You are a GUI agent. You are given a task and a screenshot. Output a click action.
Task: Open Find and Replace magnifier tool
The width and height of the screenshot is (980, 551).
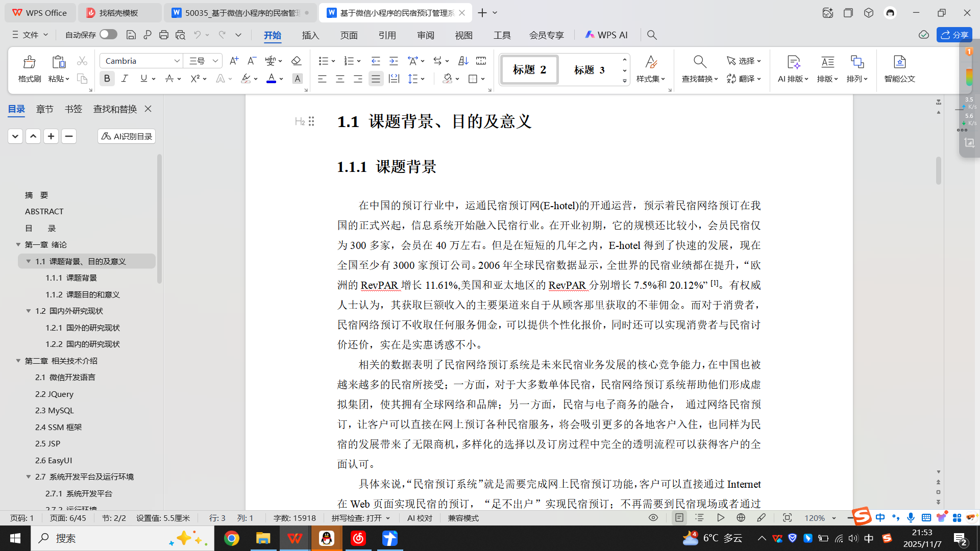[x=699, y=62]
